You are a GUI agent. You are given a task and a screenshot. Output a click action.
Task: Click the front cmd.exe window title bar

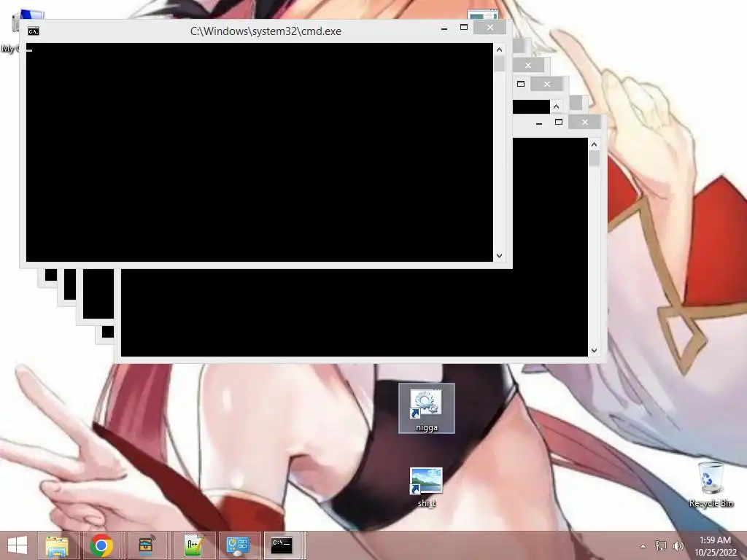[x=266, y=31]
